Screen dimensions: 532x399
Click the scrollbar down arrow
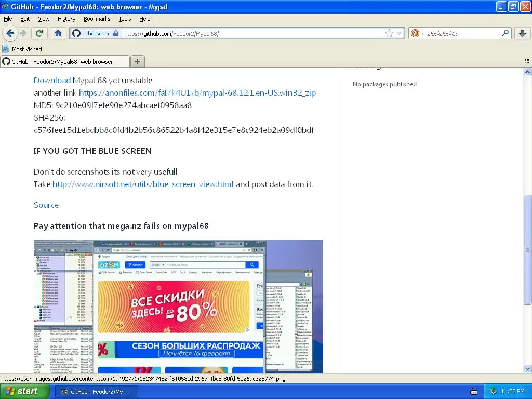point(527,368)
